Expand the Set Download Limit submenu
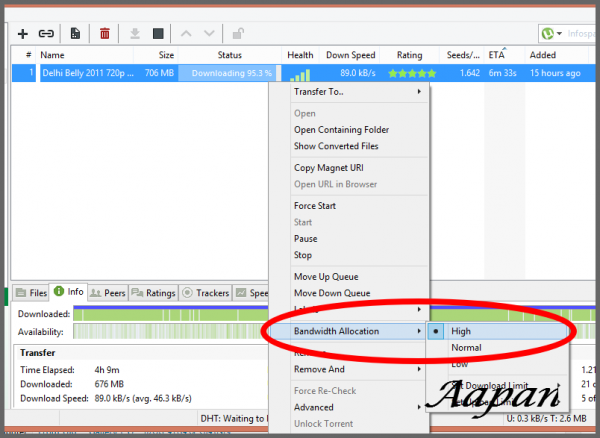 point(497,386)
